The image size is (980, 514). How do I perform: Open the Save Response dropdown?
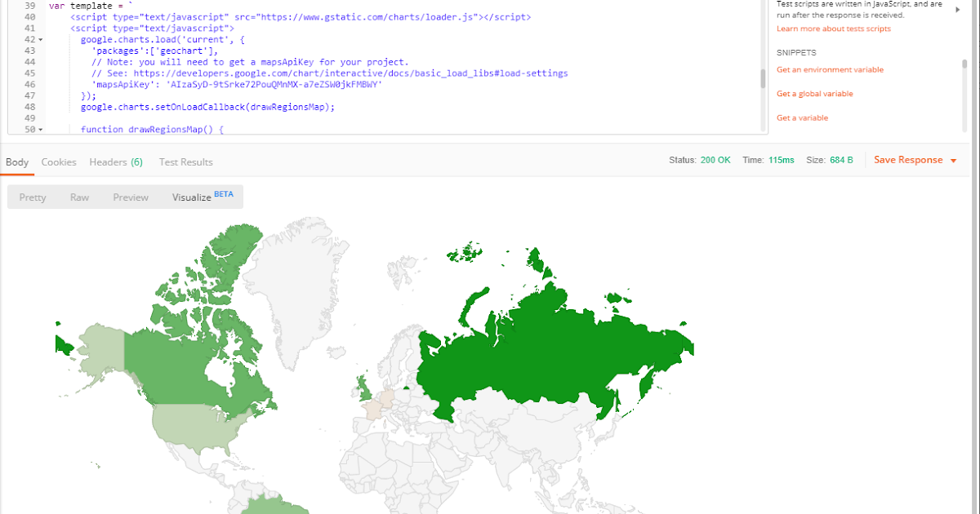[915, 160]
